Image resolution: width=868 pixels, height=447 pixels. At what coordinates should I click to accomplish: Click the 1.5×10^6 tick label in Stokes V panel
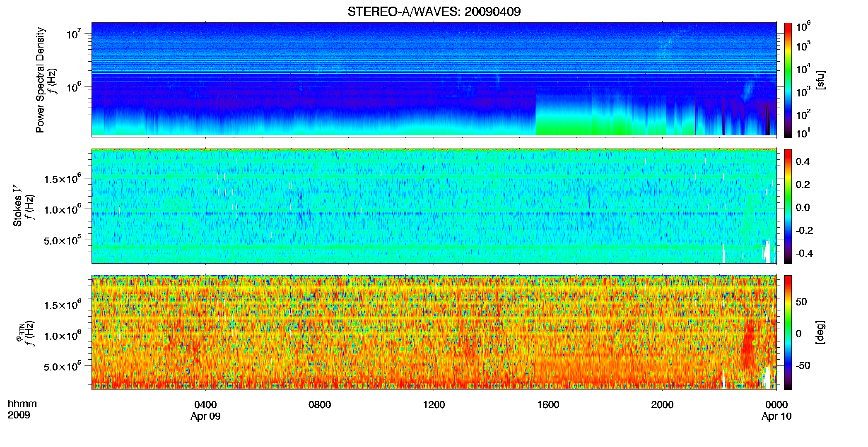[x=62, y=178]
